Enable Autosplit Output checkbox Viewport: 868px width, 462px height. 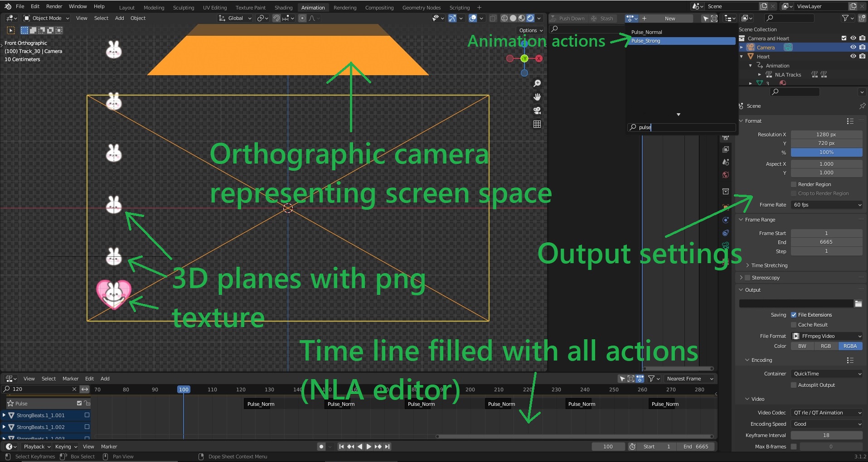coord(794,385)
